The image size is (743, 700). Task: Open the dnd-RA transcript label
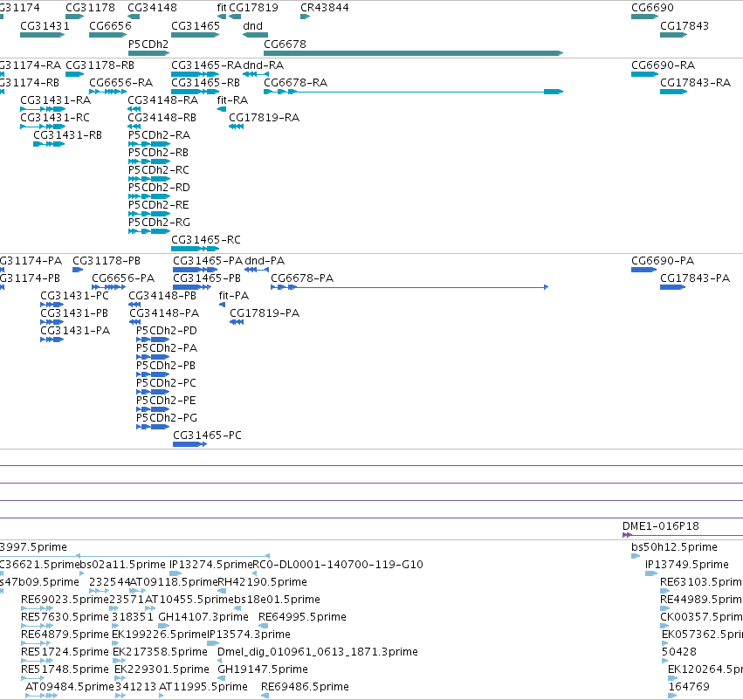pyautogui.click(x=263, y=65)
